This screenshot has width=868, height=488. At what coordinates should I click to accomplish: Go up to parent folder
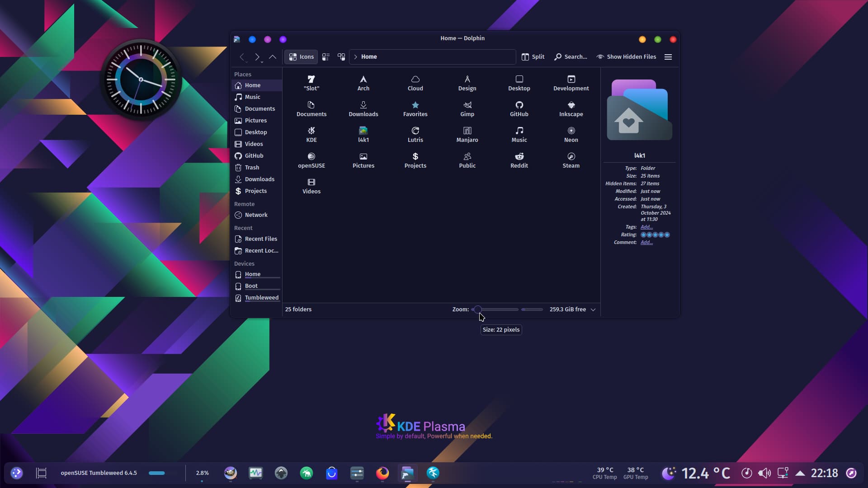(x=273, y=57)
